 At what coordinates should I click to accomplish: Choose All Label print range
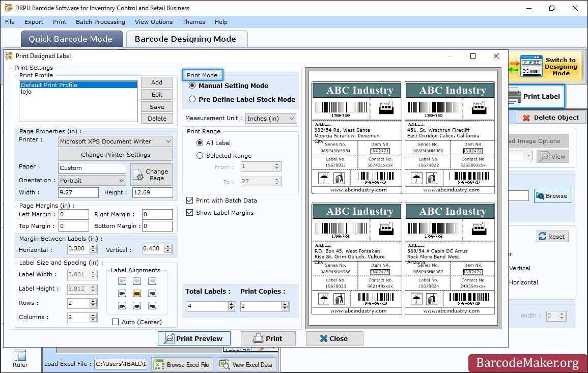200,143
